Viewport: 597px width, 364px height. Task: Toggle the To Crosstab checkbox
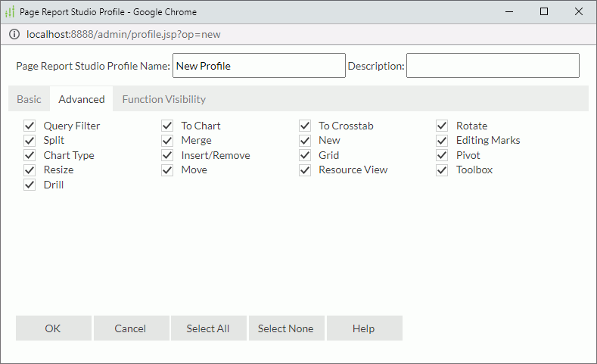point(305,126)
